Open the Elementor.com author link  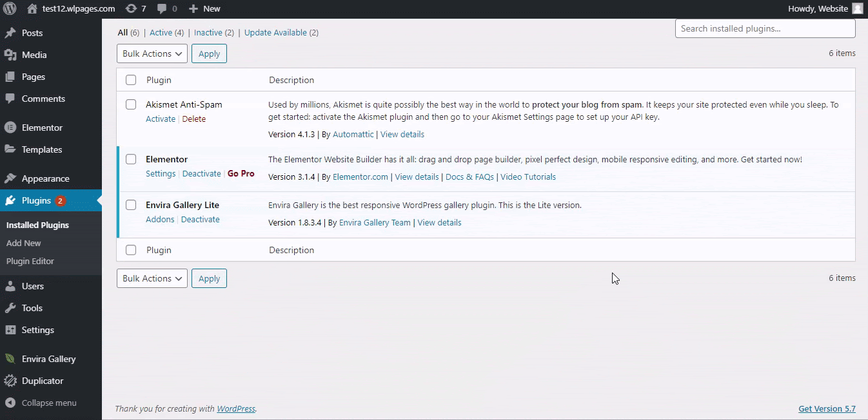pos(360,177)
